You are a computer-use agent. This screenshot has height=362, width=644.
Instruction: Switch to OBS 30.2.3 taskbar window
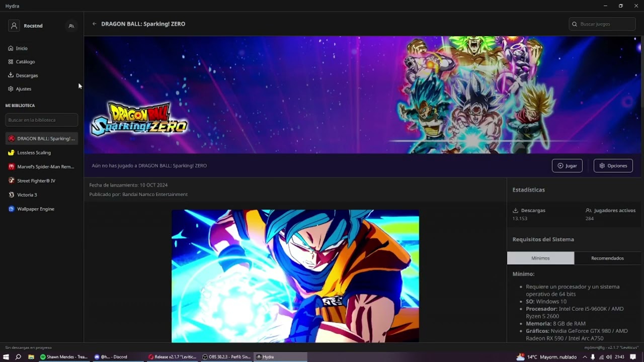(x=226, y=357)
